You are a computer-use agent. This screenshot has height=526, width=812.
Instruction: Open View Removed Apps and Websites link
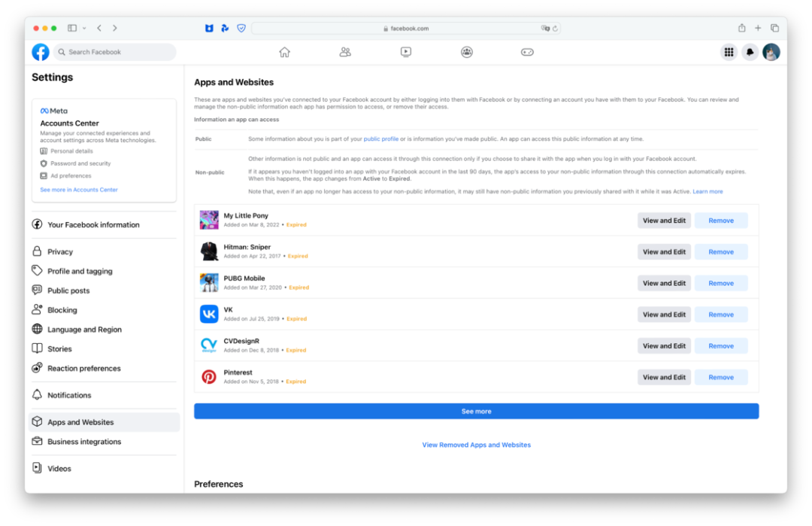tap(477, 445)
